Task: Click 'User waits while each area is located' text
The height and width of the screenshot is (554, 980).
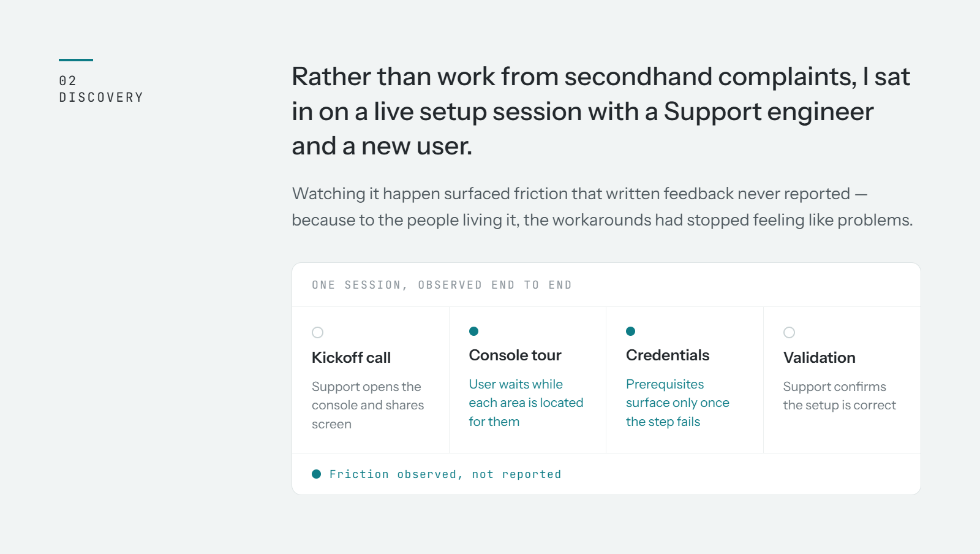Action: click(x=526, y=403)
